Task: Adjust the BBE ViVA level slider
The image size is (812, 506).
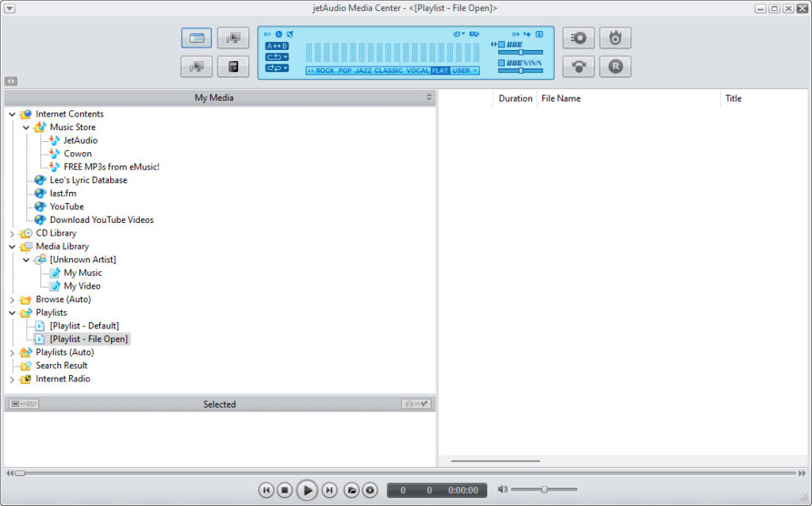Action: click(x=520, y=71)
